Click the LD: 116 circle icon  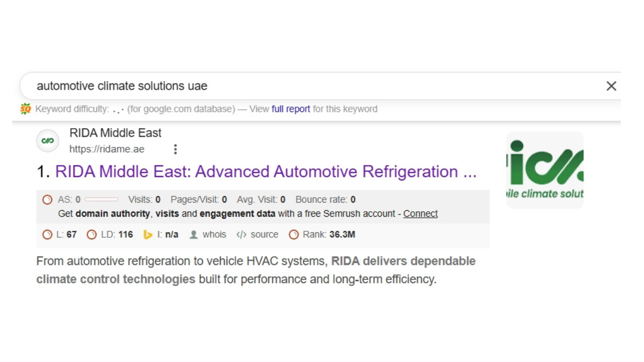click(92, 235)
